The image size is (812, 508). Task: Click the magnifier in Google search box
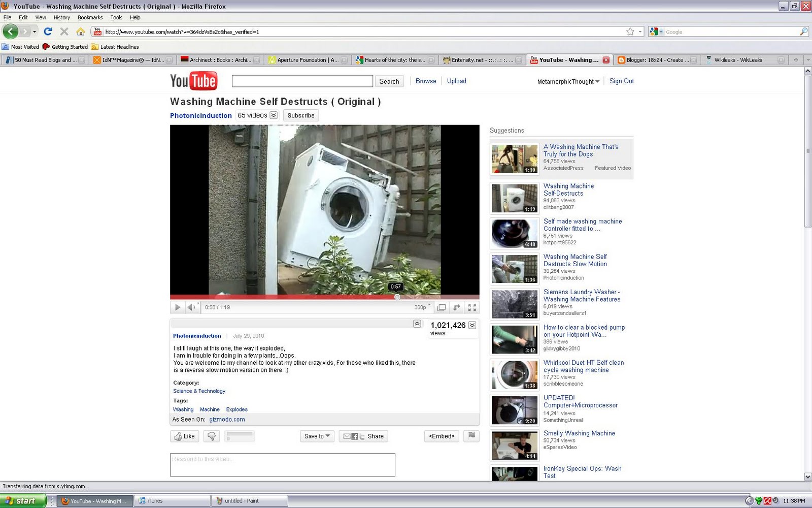click(803, 31)
